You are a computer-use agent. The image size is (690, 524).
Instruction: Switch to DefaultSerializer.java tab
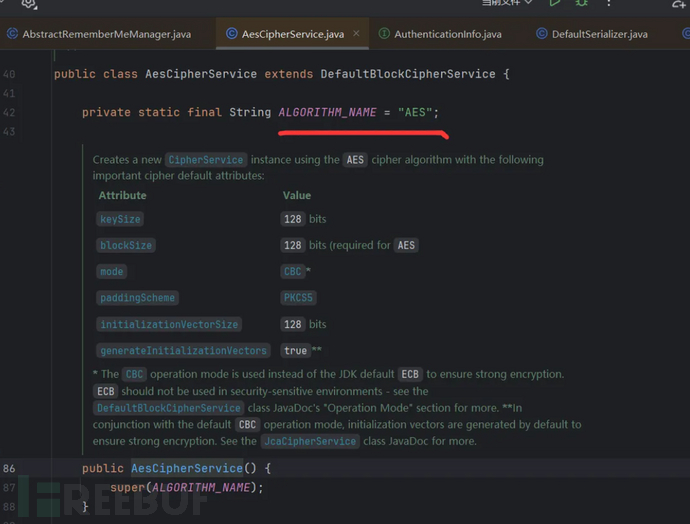coord(599,34)
